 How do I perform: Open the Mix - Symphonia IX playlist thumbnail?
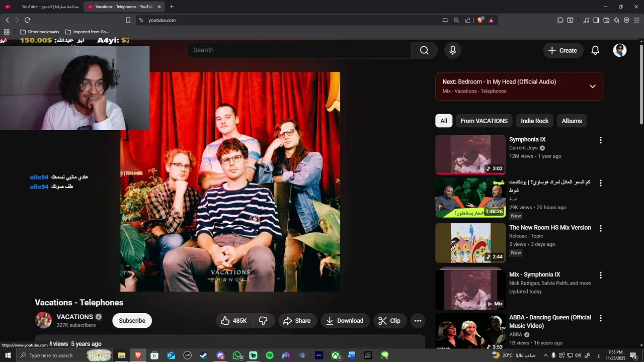[470, 289]
